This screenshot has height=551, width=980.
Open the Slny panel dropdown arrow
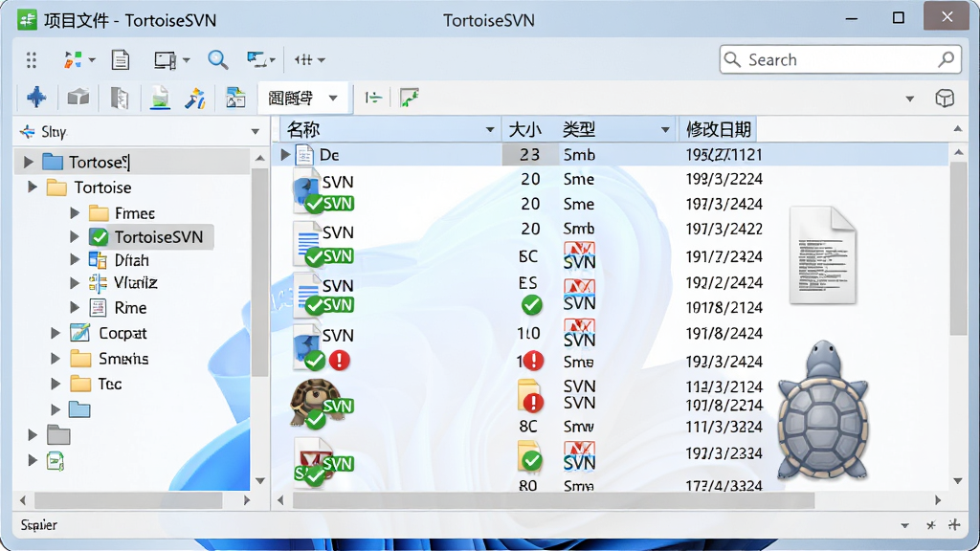[x=255, y=132]
